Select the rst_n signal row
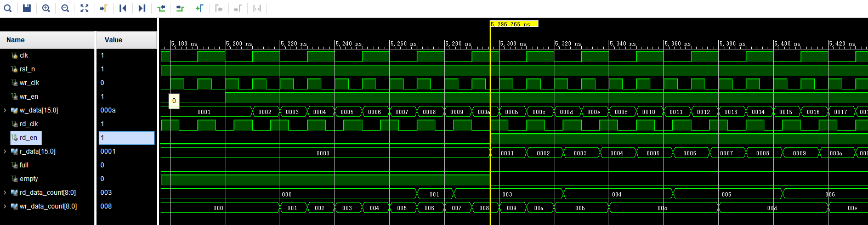This screenshot has height=225, width=868. pyautogui.click(x=47, y=69)
